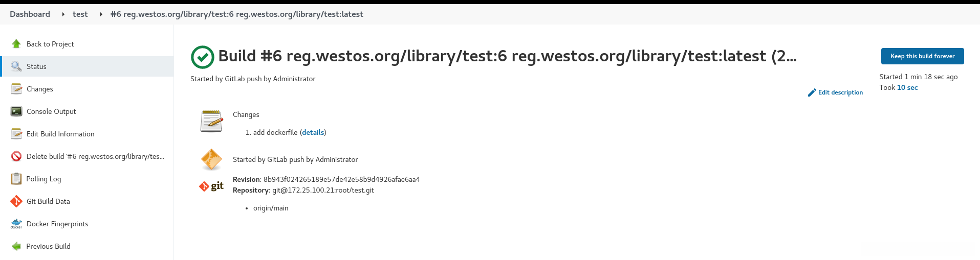
Task: Click the red Delete build icon
Action: 16,156
